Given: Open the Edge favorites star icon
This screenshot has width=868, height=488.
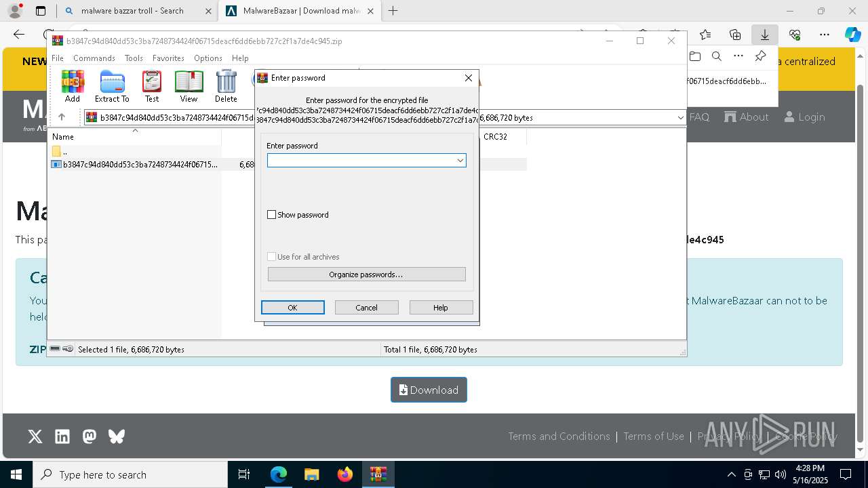Looking at the screenshot, I should point(705,35).
